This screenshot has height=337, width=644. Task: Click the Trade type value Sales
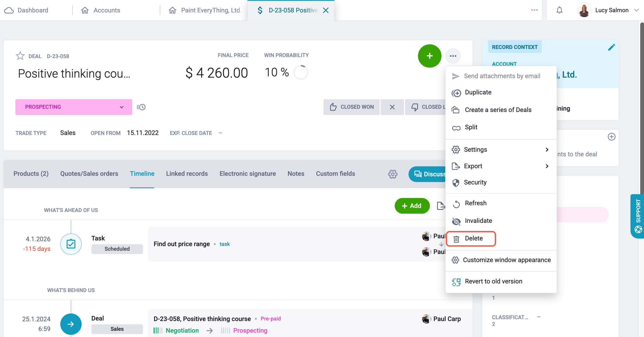[x=68, y=133]
